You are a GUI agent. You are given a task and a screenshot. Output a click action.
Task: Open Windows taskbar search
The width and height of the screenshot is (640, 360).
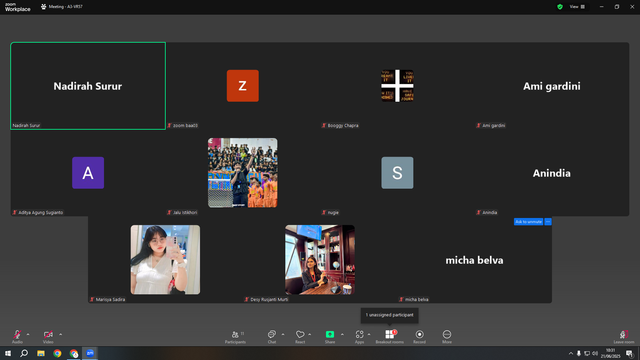coord(24,353)
